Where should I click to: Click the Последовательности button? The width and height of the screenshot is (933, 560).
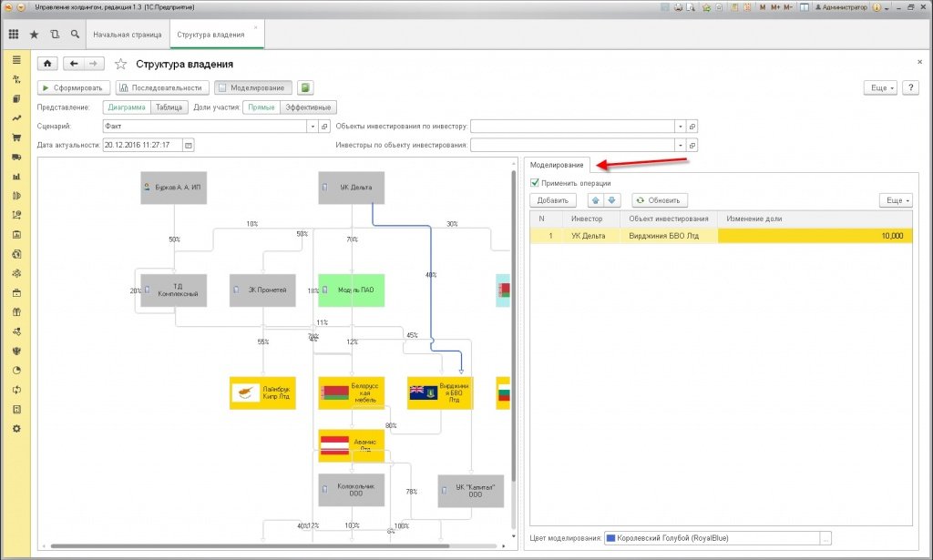point(162,88)
